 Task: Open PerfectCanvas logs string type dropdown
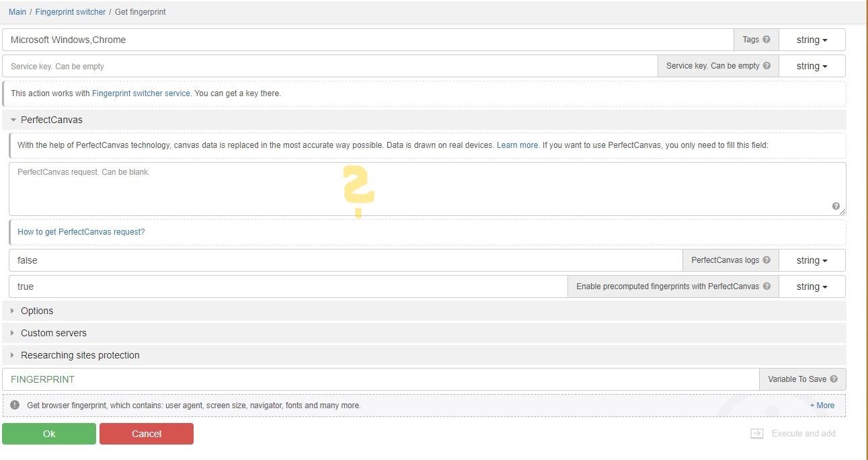click(812, 260)
